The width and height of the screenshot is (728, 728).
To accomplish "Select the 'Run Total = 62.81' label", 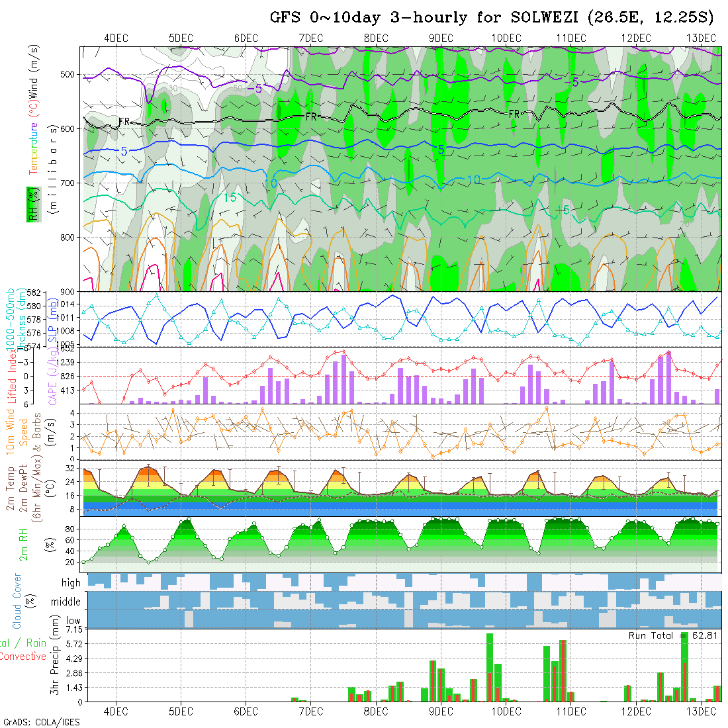I will 672,635.
